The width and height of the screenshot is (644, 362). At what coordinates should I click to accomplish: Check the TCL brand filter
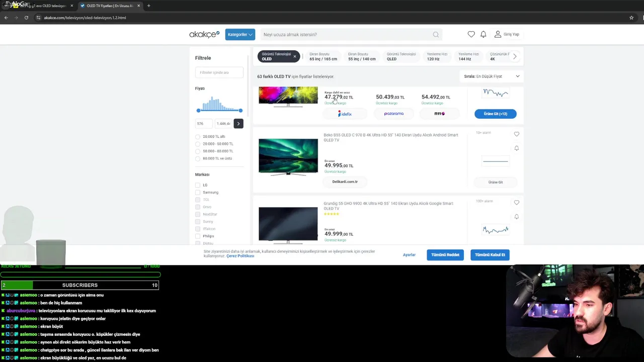click(198, 200)
